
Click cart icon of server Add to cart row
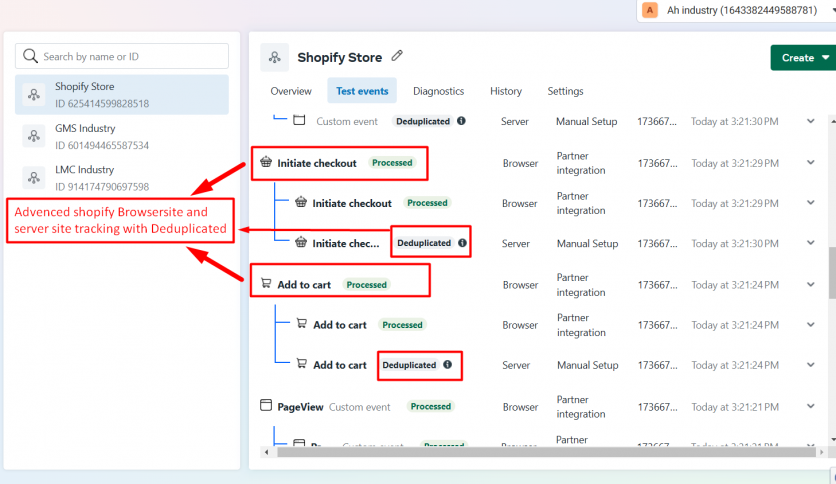click(301, 364)
